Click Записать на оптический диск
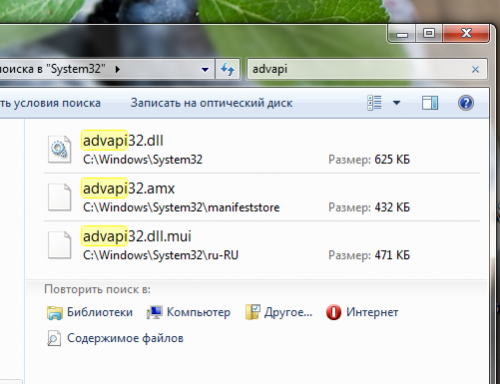Viewport: 500px width, 384px height. point(211,103)
